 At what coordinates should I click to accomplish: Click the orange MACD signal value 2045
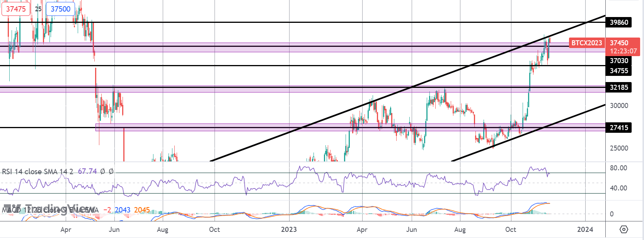pos(142,210)
